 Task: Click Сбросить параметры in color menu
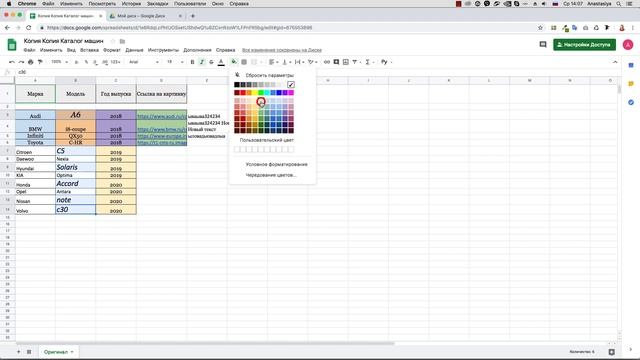(269, 75)
